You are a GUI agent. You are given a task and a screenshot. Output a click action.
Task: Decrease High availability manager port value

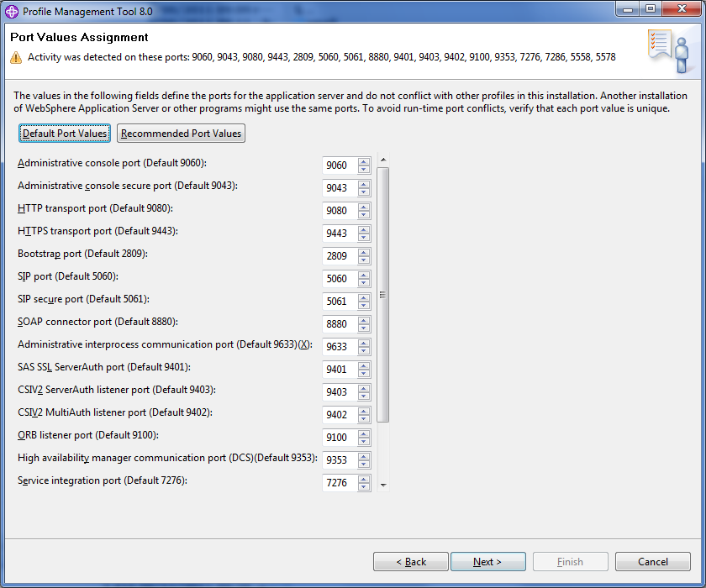364,464
